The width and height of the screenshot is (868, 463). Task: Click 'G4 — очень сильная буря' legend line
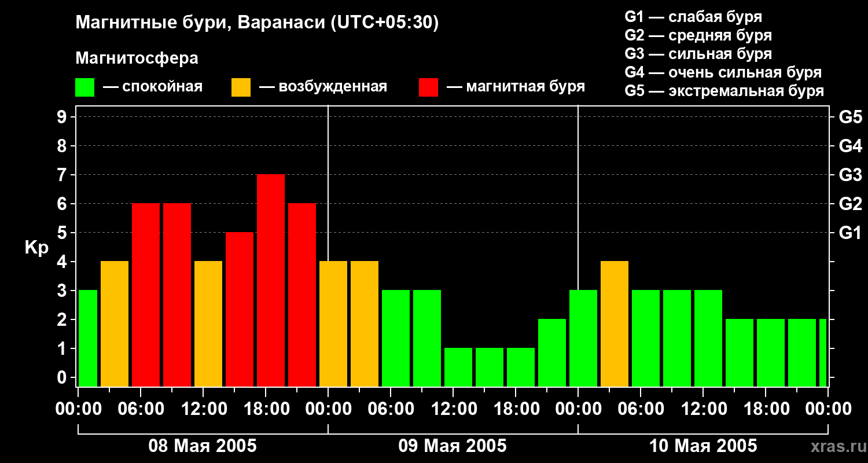723,72
